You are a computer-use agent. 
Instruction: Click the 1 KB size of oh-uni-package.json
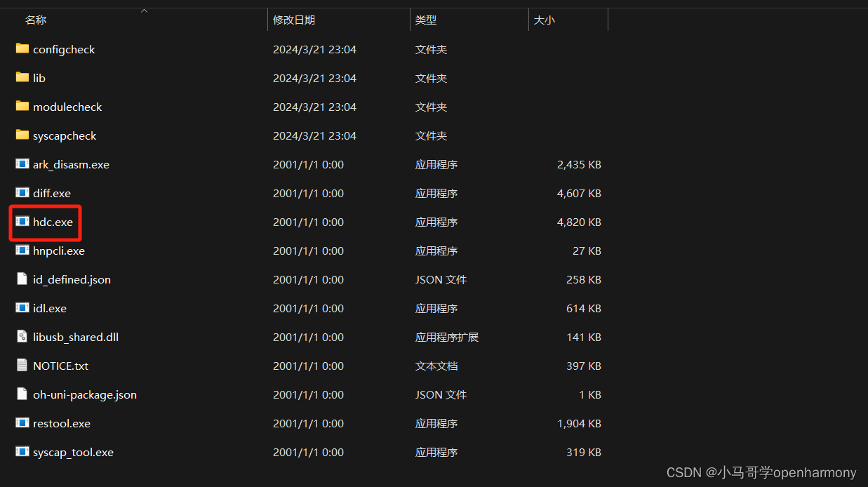pyautogui.click(x=590, y=395)
